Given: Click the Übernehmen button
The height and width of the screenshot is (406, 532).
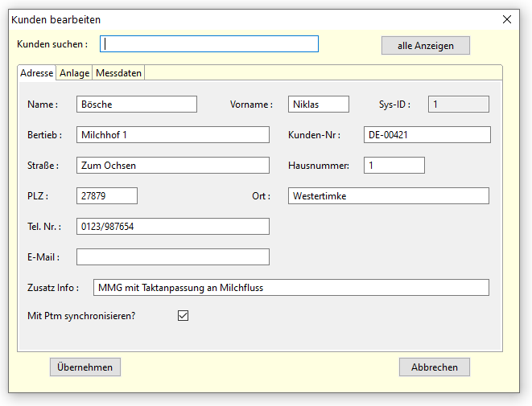Looking at the screenshot, I should [x=85, y=367].
